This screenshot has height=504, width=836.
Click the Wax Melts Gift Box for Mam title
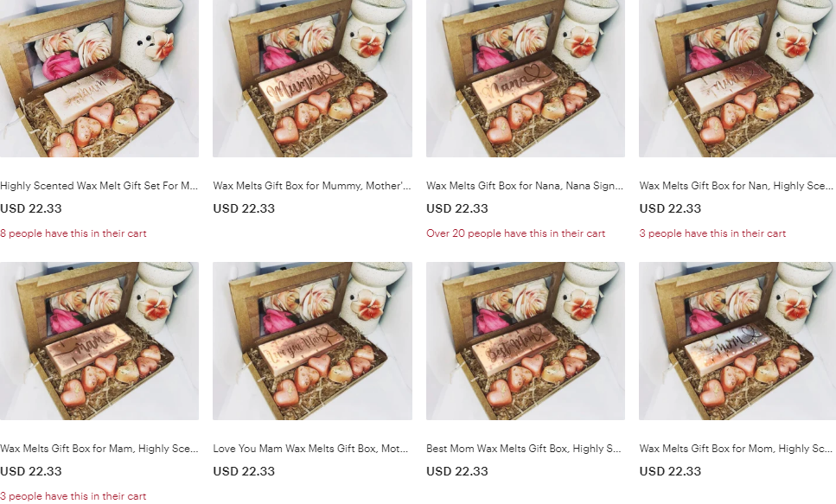pyautogui.click(x=99, y=449)
